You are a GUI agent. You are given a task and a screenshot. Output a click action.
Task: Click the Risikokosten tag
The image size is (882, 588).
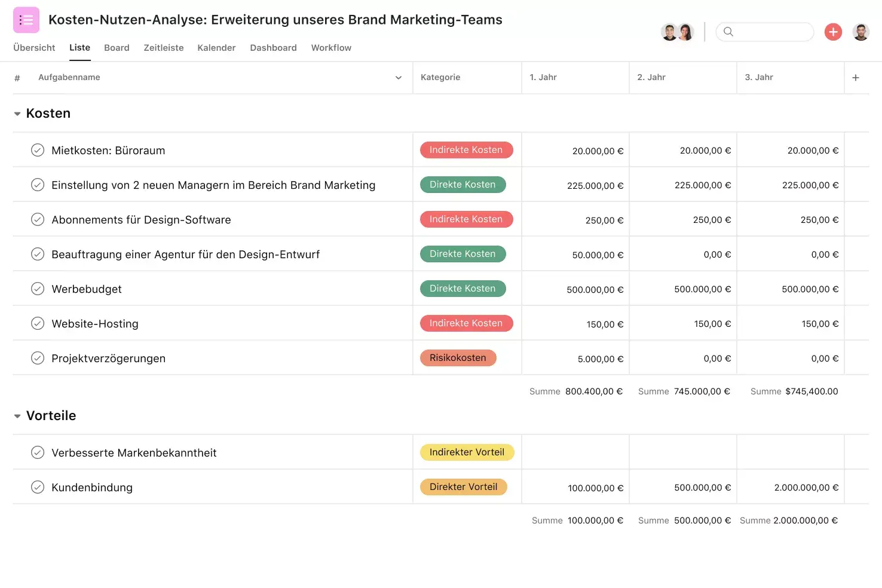click(458, 358)
